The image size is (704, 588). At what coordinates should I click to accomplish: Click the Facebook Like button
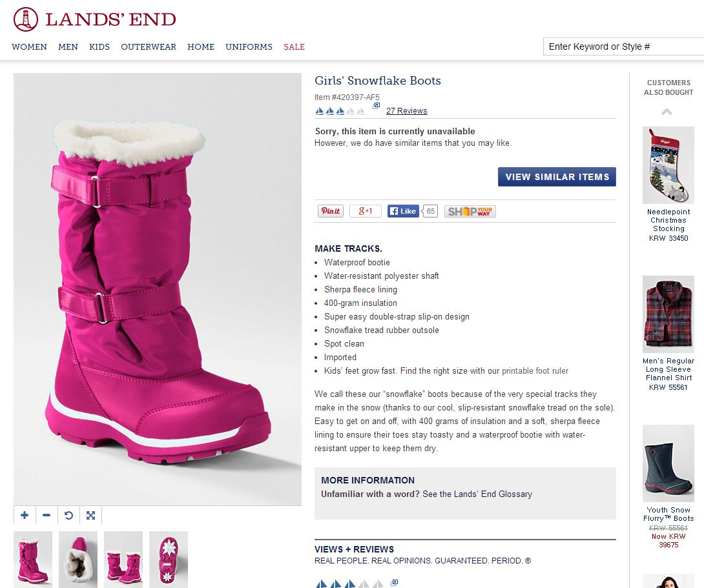coord(403,211)
